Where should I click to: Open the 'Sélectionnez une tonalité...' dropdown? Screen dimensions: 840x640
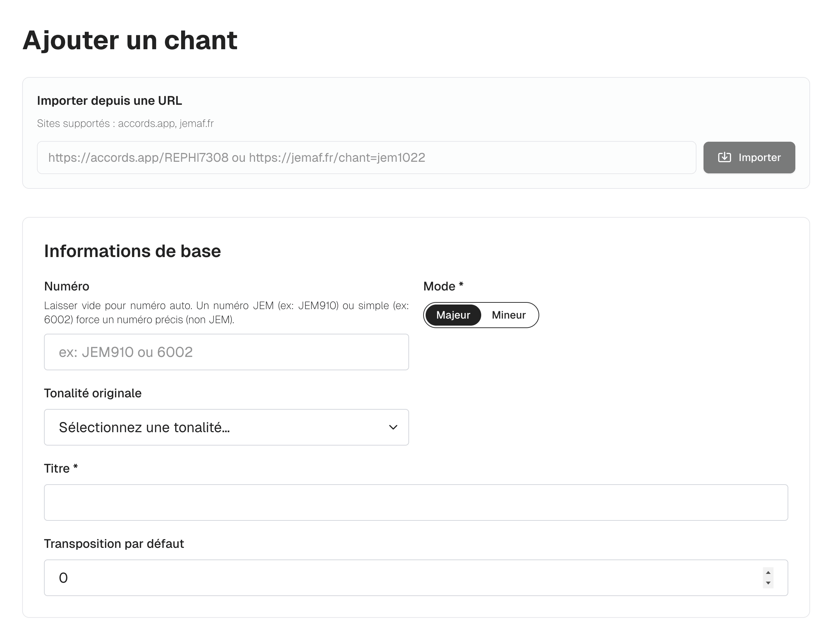pyautogui.click(x=227, y=428)
